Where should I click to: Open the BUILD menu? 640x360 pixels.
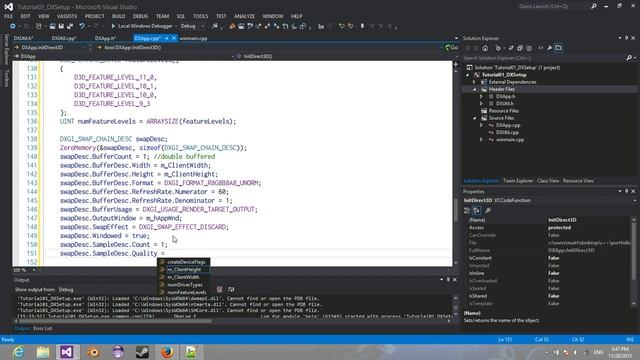tap(119, 16)
